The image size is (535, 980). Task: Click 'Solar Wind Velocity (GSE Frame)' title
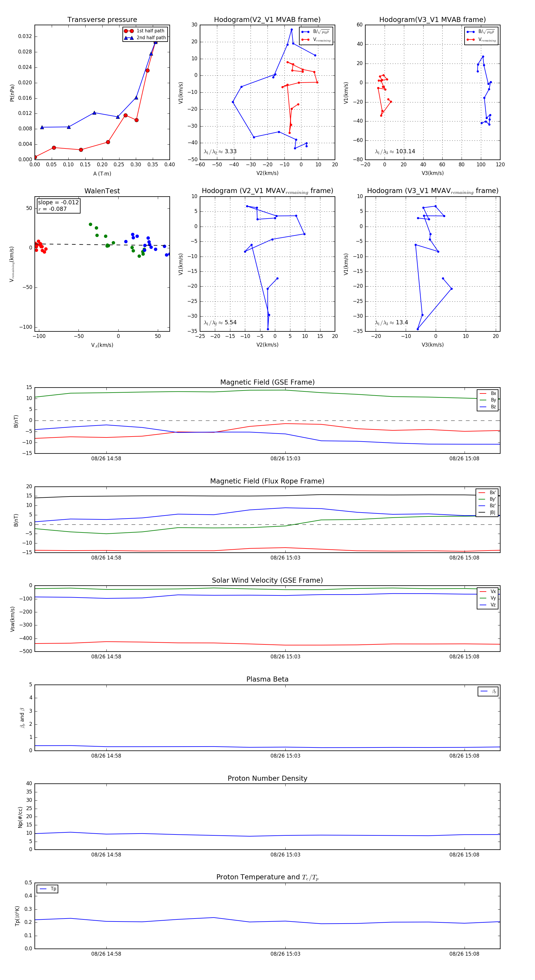[x=267, y=581]
